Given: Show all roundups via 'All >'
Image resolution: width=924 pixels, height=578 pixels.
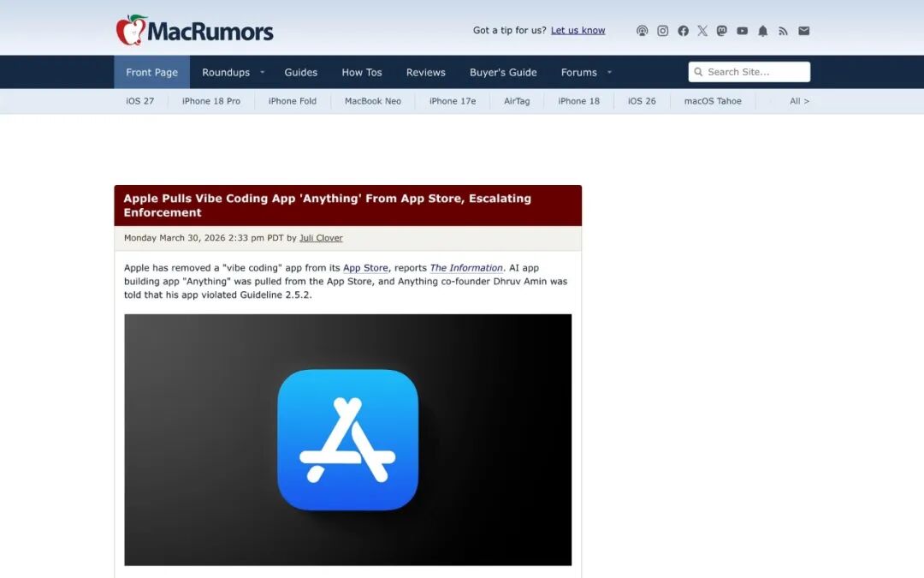Looking at the screenshot, I should coord(799,101).
